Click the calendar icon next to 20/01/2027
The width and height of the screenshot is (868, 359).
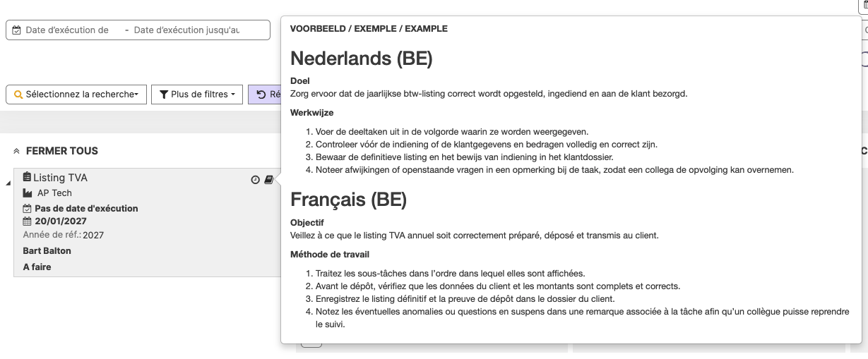(28, 221)
